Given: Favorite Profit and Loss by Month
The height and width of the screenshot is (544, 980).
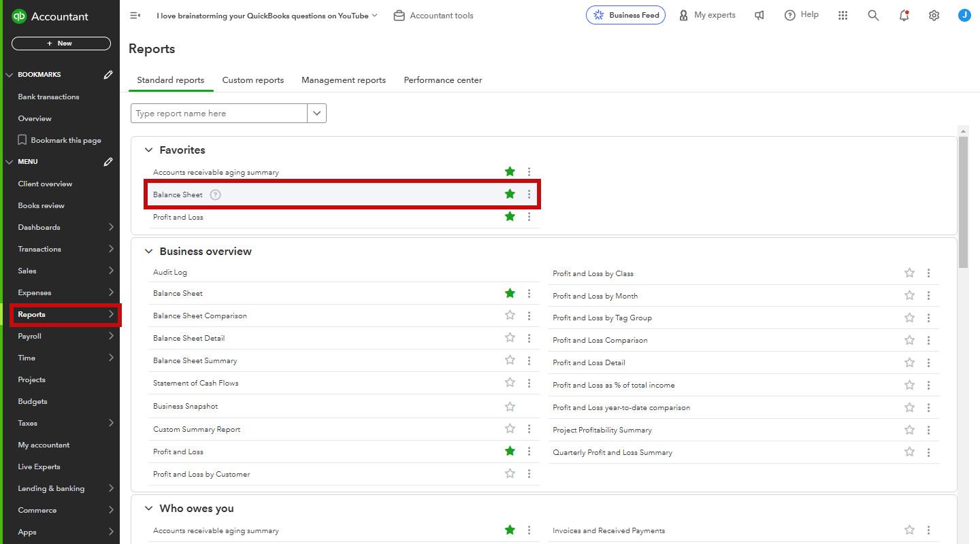Looking at the screenshot, I should [x=909, y=296].
